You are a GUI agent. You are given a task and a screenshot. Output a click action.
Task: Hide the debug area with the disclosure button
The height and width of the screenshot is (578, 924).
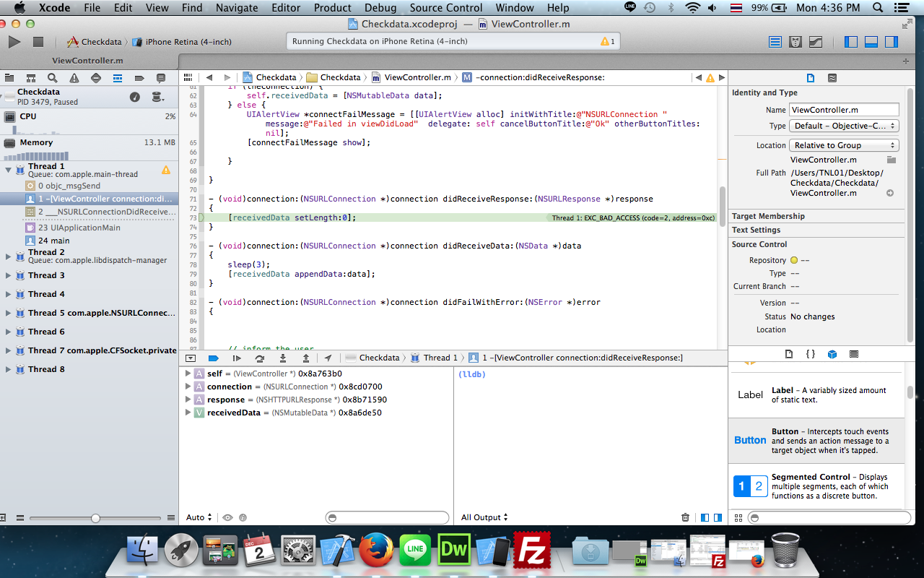191,358
